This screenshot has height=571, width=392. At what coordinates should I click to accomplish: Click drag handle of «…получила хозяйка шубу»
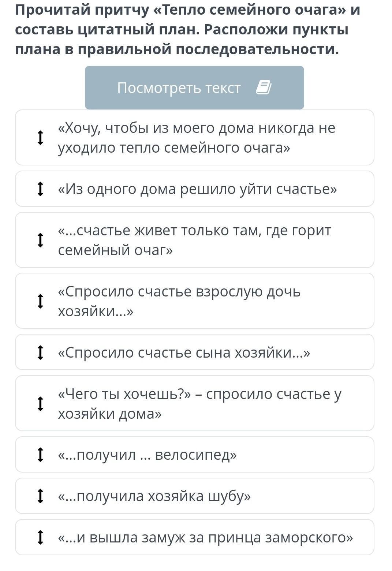pos(41,496)
